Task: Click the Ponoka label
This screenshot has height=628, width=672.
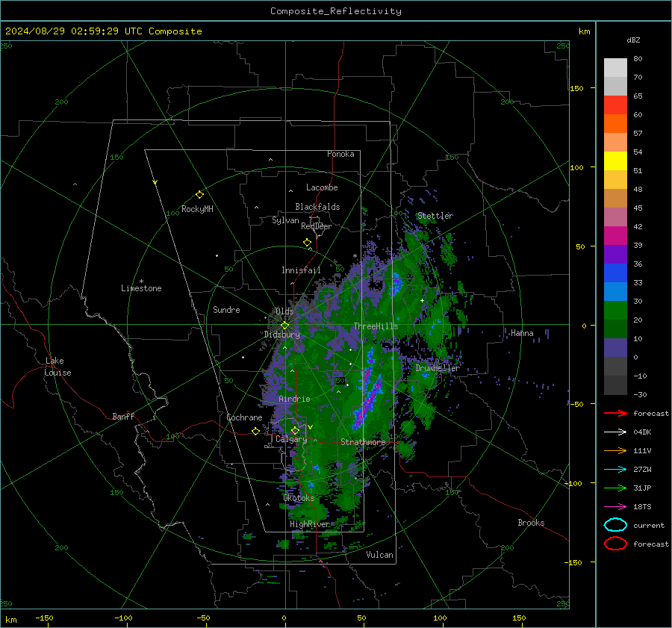Action: [340, 154]
